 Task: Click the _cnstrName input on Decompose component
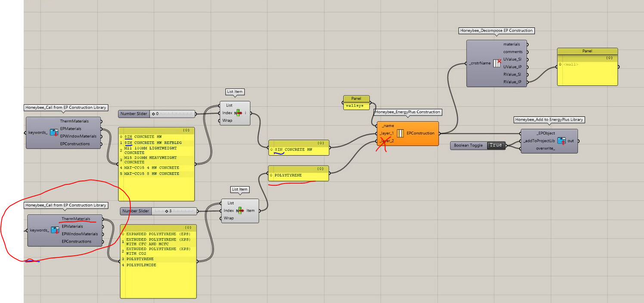coord(480,63)
